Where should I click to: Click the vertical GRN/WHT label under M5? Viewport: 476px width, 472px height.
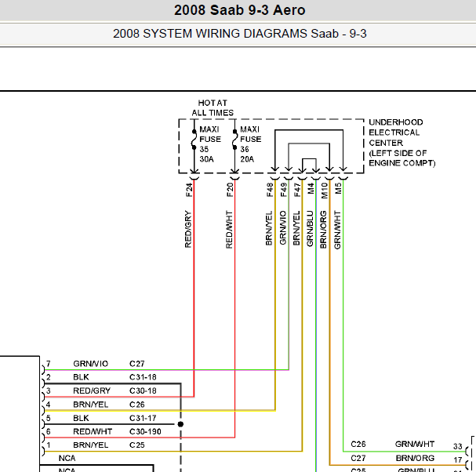(x=337, y=230)
